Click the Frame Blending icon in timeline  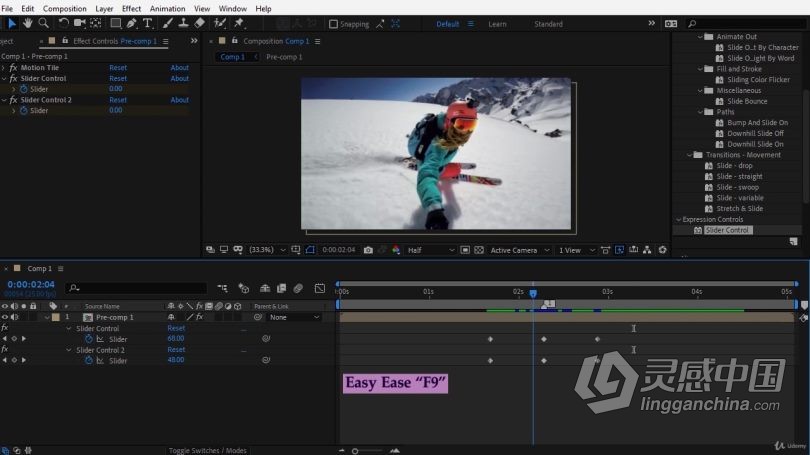(282, 288)
